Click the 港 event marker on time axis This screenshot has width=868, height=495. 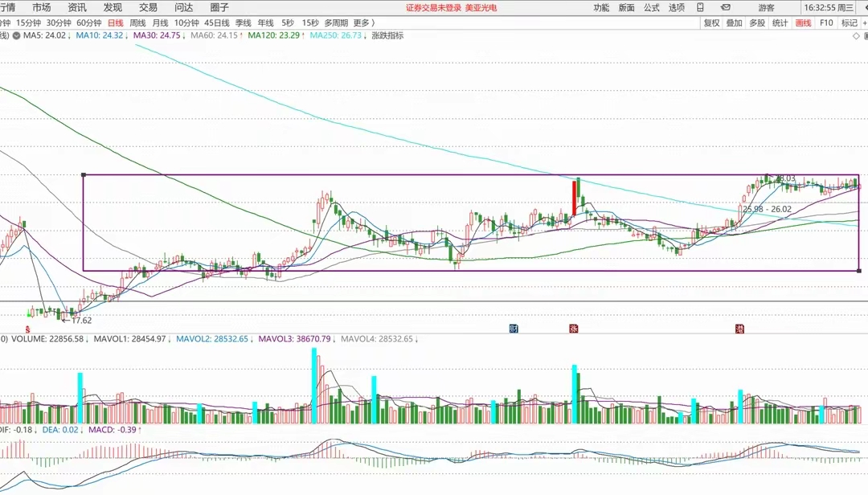click(x=739, y=329)
